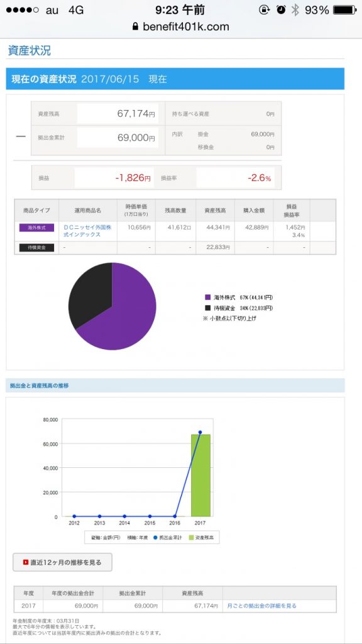362x644 pixels.
Task: Click the 2014 data point on line
Action: (x=124, y=516)
